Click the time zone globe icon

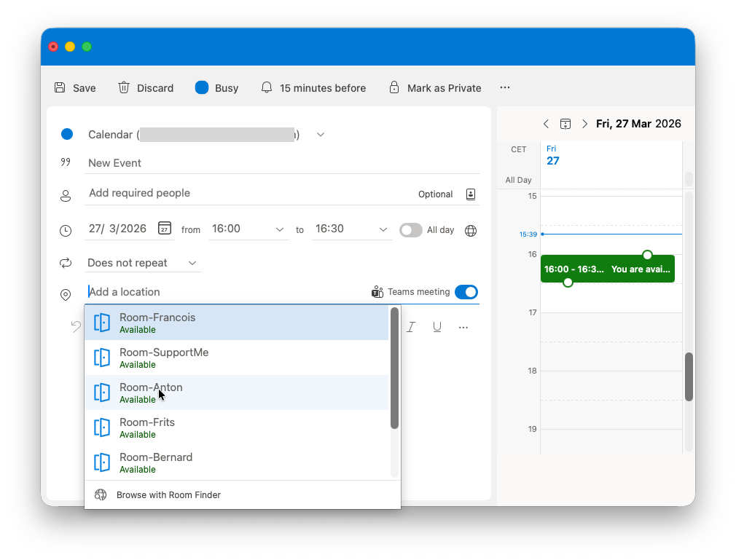tap(471, 230)
